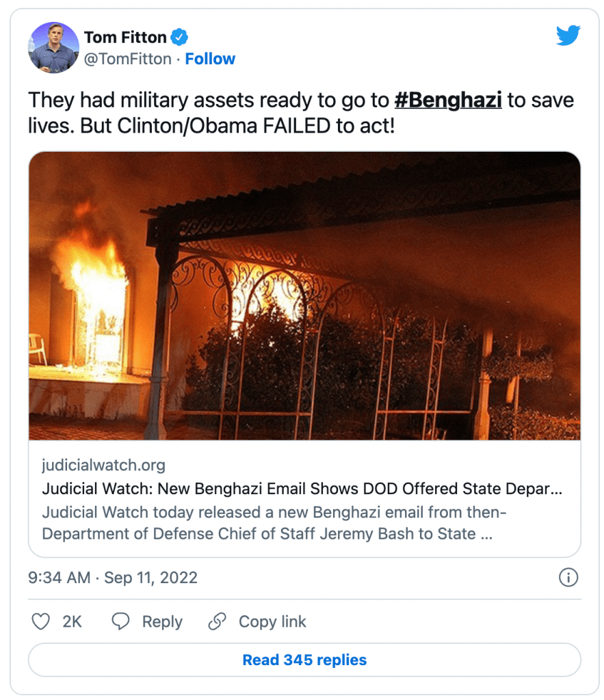
Task: Open the @TomFitton handle link
Action: [x=127, y=59]
